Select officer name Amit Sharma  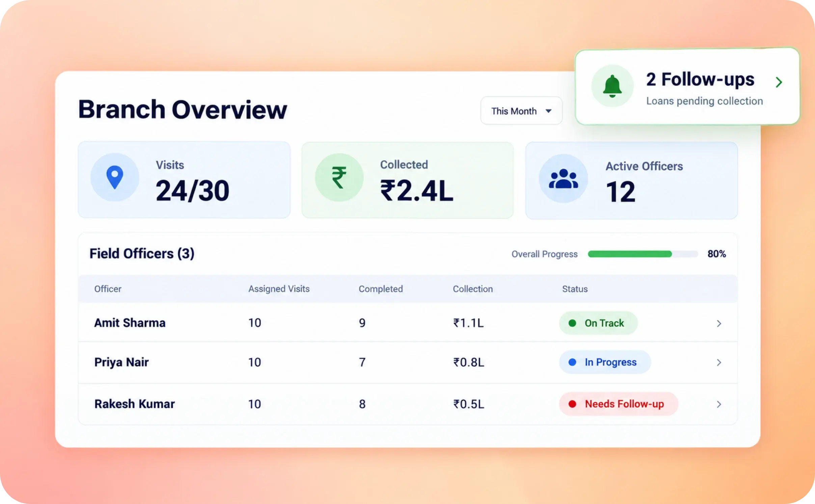(130, 323)
